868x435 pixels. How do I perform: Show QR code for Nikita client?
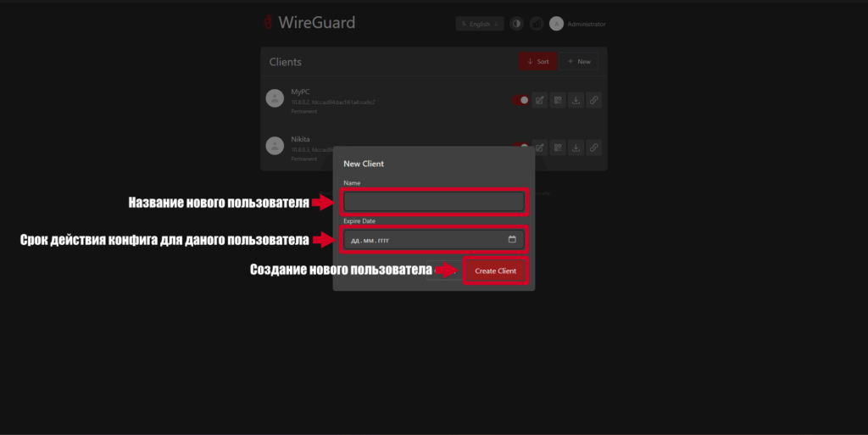tap(558, 148)
